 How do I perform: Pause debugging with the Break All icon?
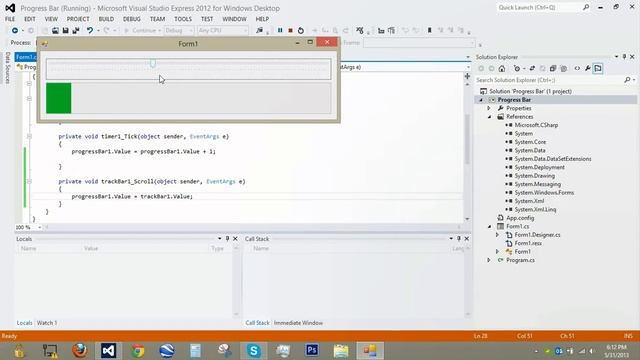click(x=280, y=30)
